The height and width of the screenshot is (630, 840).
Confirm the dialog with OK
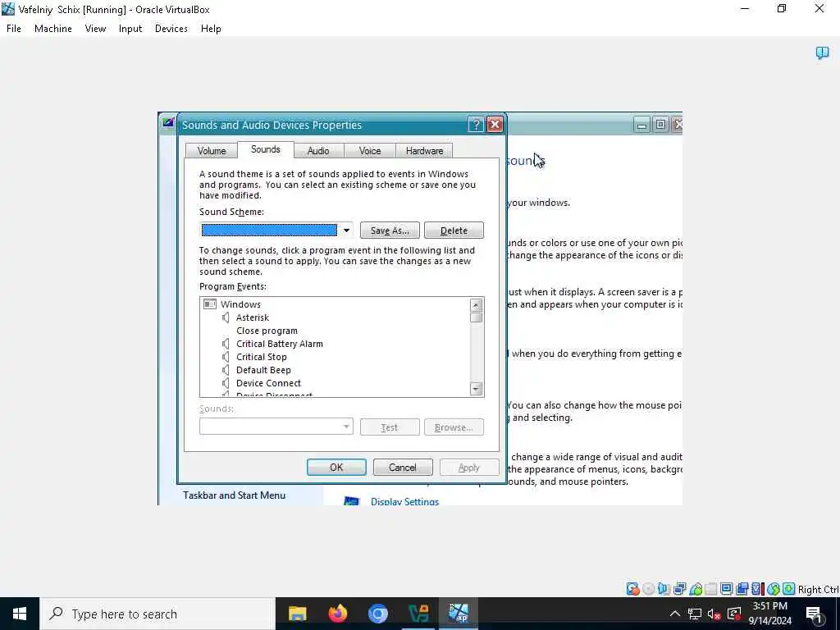(x=336, y=467)
